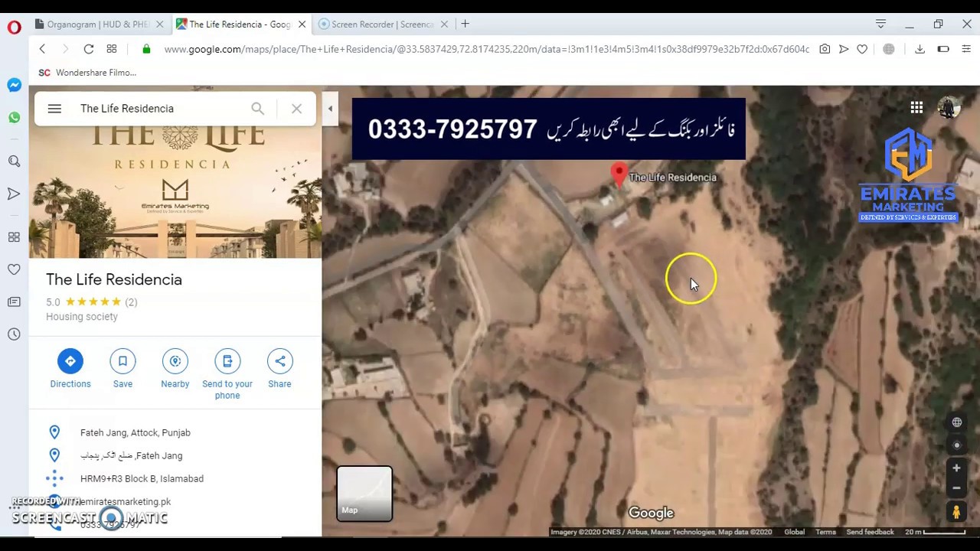The image size is (980, 551).
Task: Open the emiratesmarketing.pk website link
Action: (x=126, y=502)
